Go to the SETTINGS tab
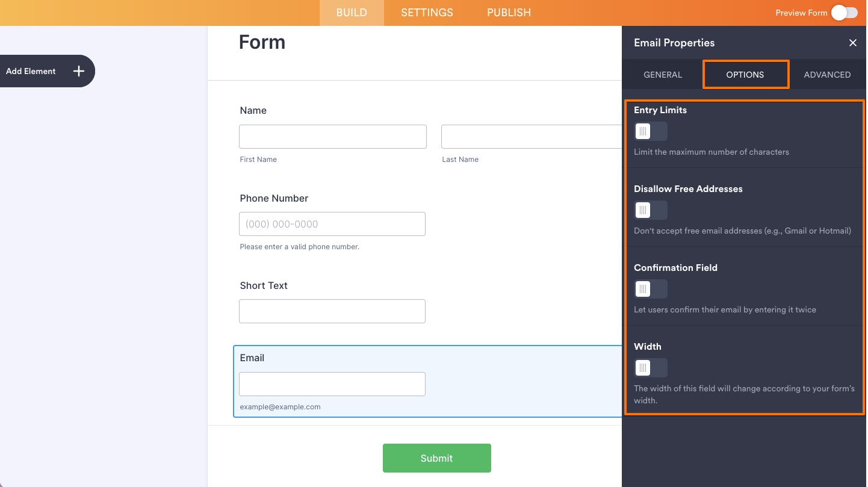This screenshot has width=868, height=487. 427,13
